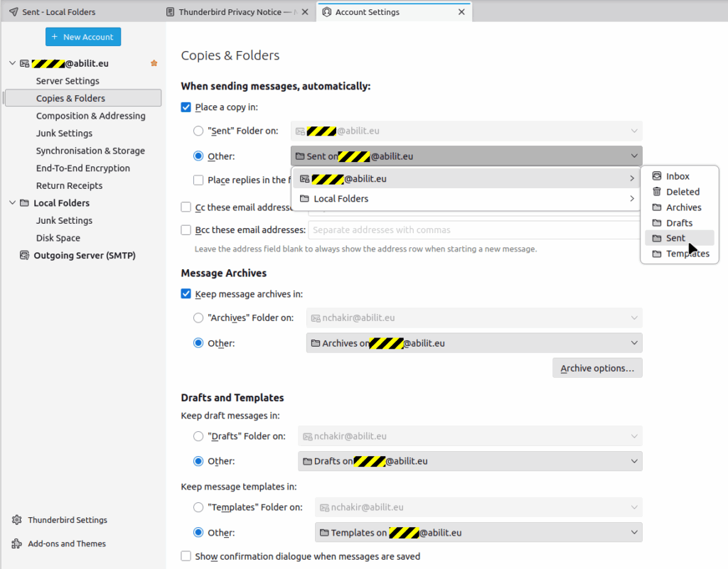
Task: Click the Drafts folder icon in the submenu
Action: click(x=657, y=223)
